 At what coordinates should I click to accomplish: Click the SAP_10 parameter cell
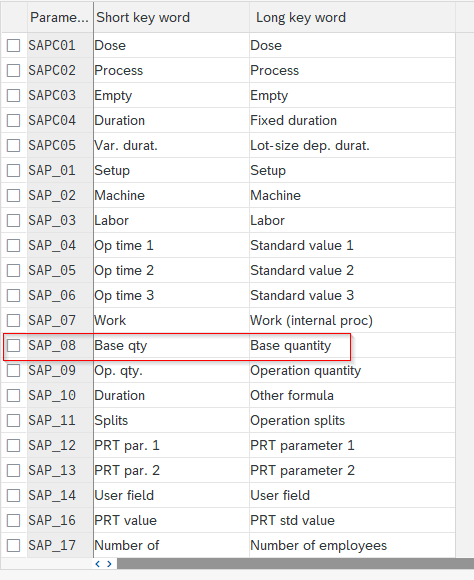pos(60,395)
